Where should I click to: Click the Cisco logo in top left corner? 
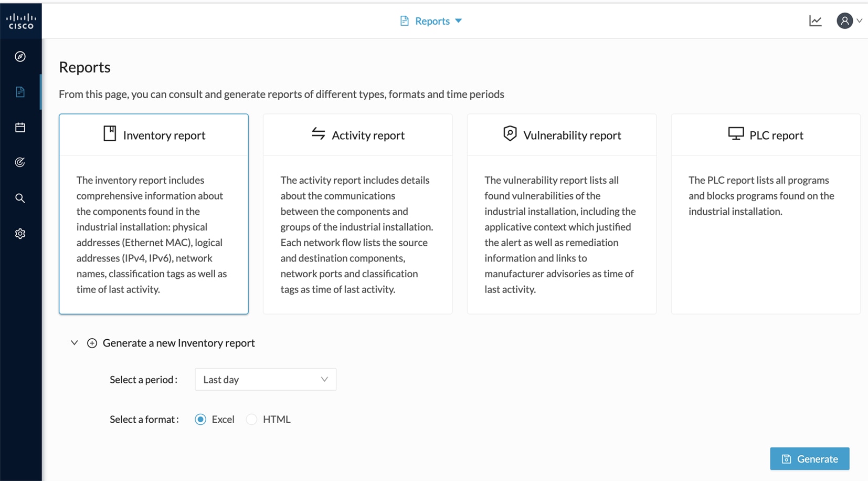click(x=21, y=20)
